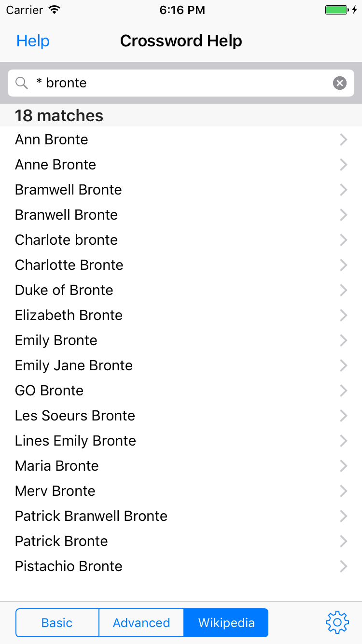Open the settings gear icon
Screen dimensions: 362x644
tap(337, 622)
